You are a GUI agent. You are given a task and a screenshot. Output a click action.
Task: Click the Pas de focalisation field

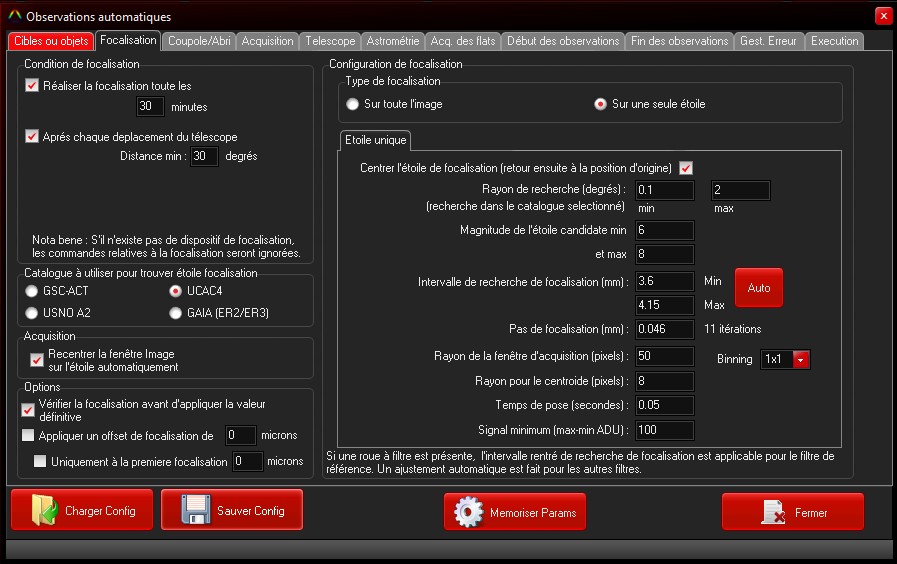[x=665, y=329]
